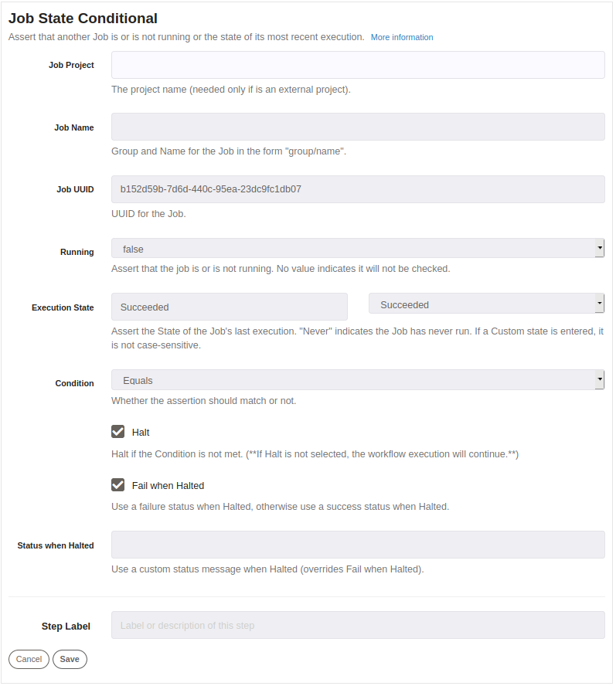Viewport: 616px width, 686px height.
Task: Click the Execution State custom text box
Action: [230, 307]
